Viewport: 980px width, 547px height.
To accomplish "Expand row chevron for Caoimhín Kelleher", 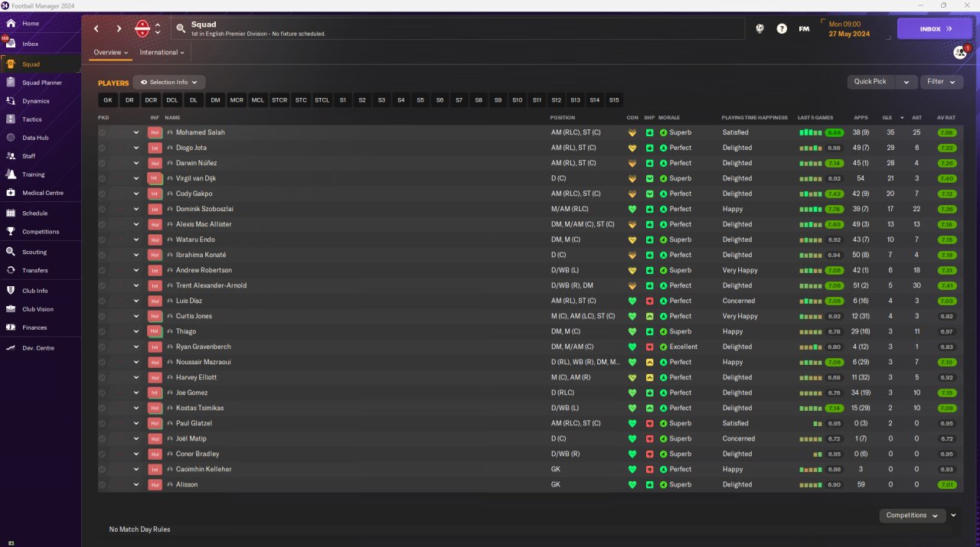I will click(136, 469).
